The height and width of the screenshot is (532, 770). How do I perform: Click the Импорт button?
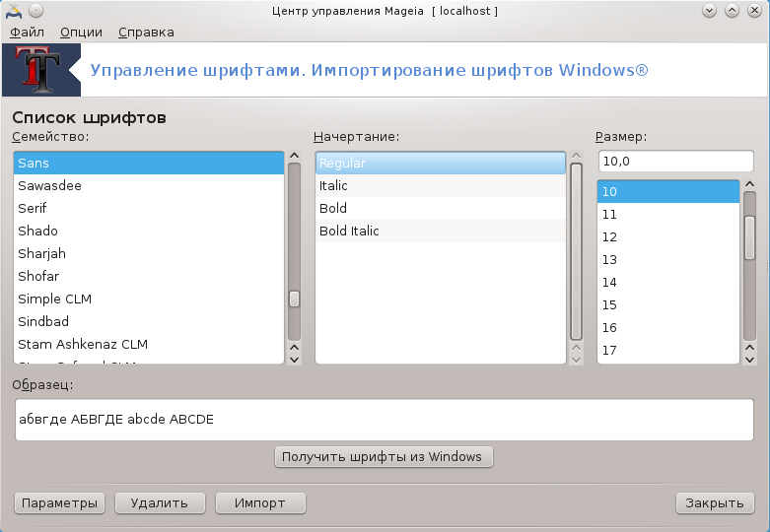pyautogui.click(x=260, y=503)
